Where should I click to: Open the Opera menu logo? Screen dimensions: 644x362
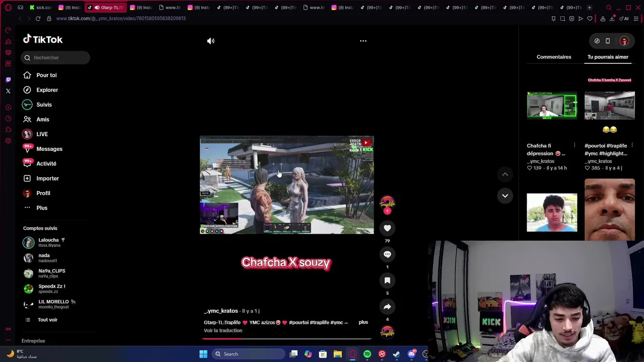[x=8, y=8]
